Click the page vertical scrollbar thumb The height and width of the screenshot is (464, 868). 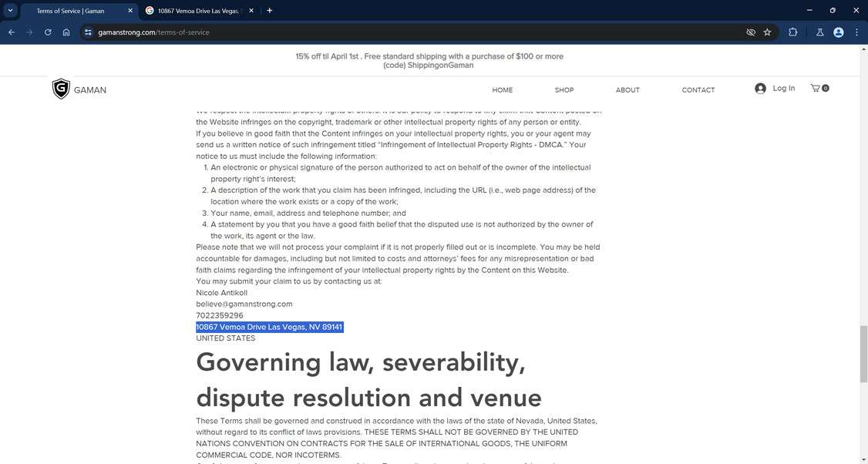(863, 355)
